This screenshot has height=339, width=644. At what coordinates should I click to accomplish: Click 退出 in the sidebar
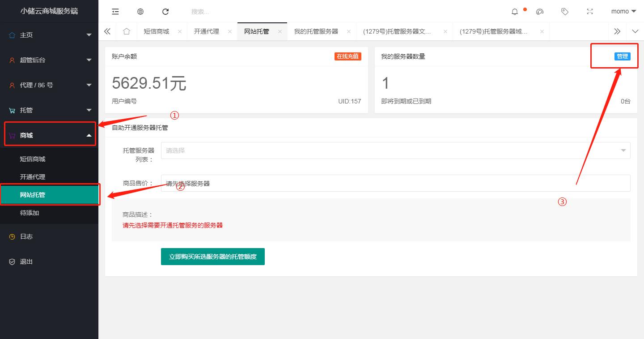49,262
